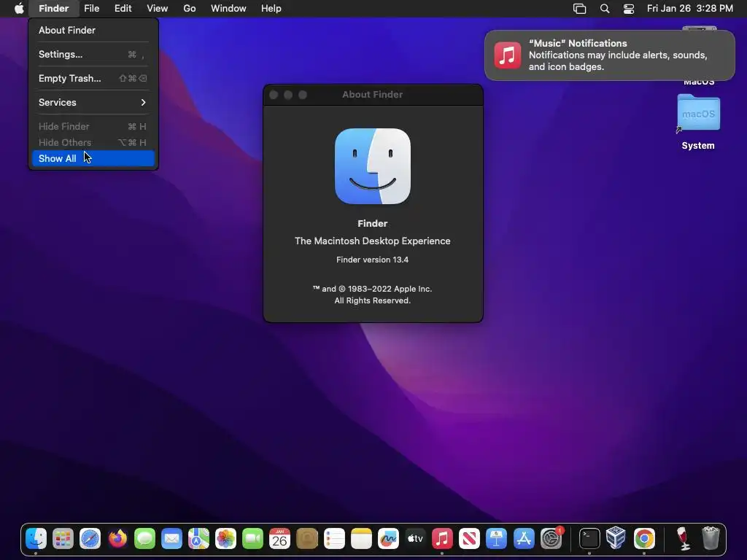Close the About Finder window
This screenshot has width=747, height=560.
point(274,95)
